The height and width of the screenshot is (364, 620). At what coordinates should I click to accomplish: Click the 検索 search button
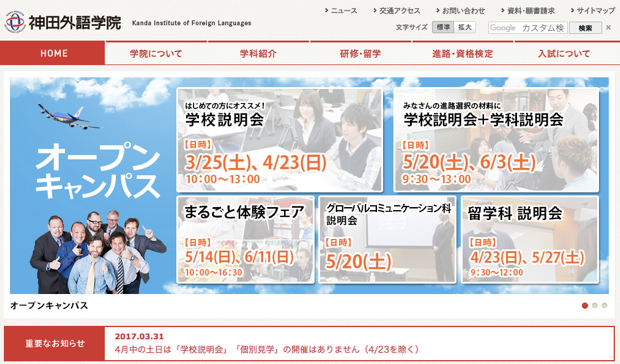click(x=585, y=28)
